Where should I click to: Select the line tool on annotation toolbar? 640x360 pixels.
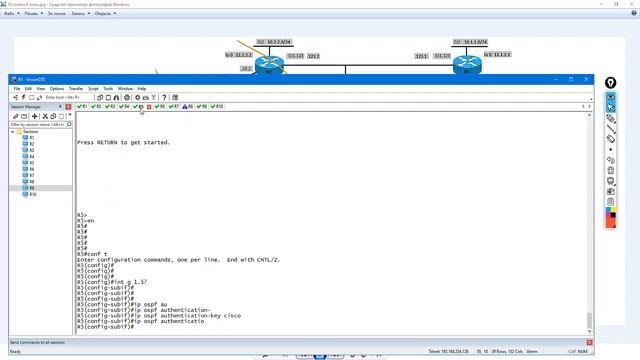(611, 129)
